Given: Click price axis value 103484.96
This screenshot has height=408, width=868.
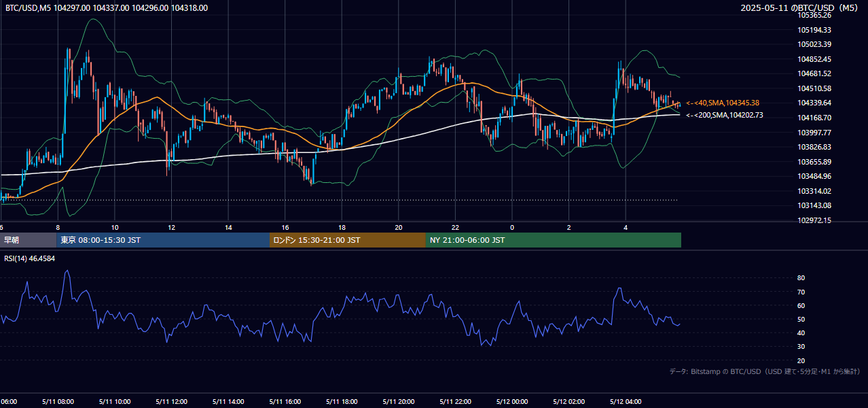Looking at the screenshot, I should point(815,176).
